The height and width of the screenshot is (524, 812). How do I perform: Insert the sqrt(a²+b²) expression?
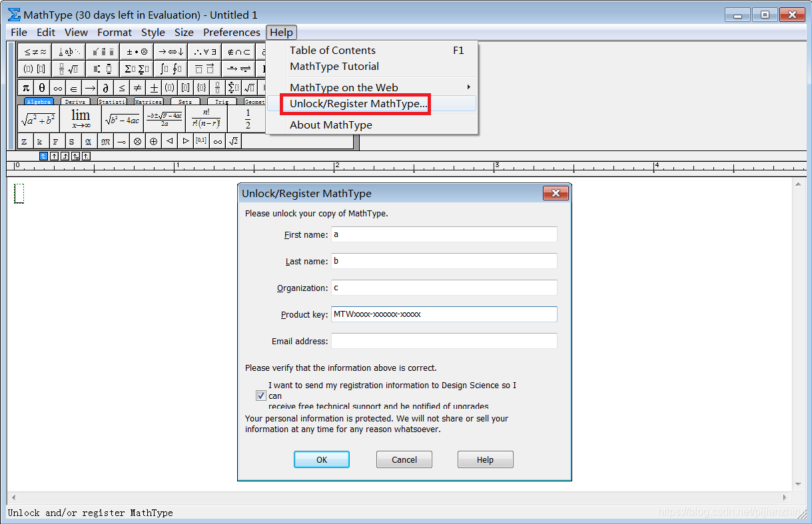point(38,119)
